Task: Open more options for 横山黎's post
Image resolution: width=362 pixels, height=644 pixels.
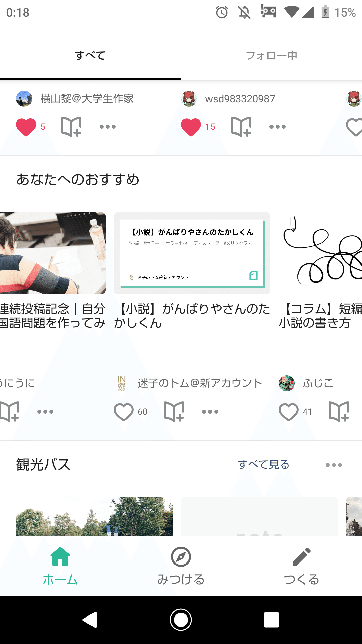Action: click(108, 127)
